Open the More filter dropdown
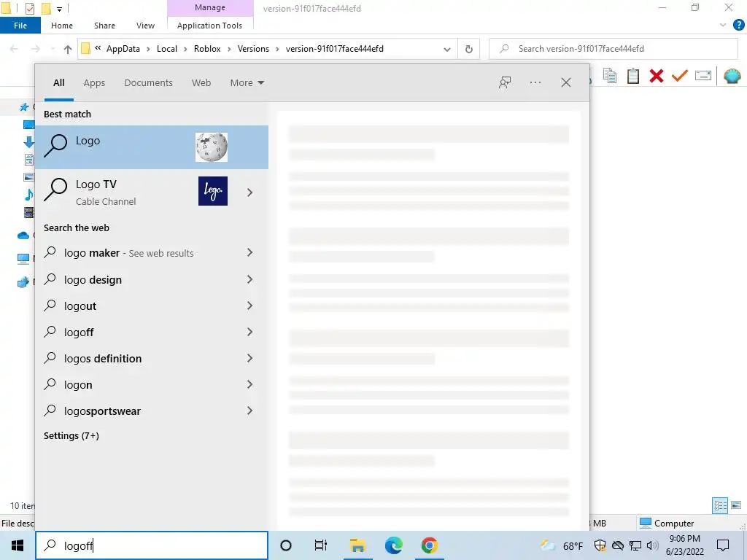 point(247,83)
